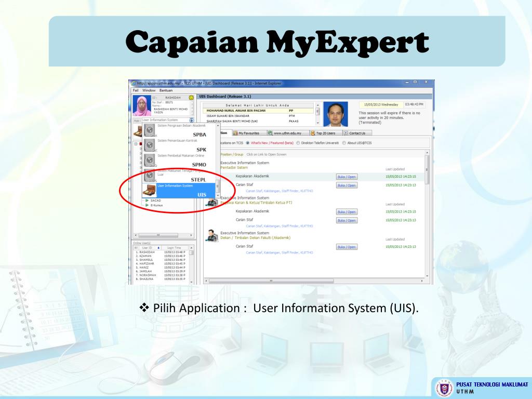Click the Top 20 Users tab icon
Screen dimensions: 532x399
[313, 134]
